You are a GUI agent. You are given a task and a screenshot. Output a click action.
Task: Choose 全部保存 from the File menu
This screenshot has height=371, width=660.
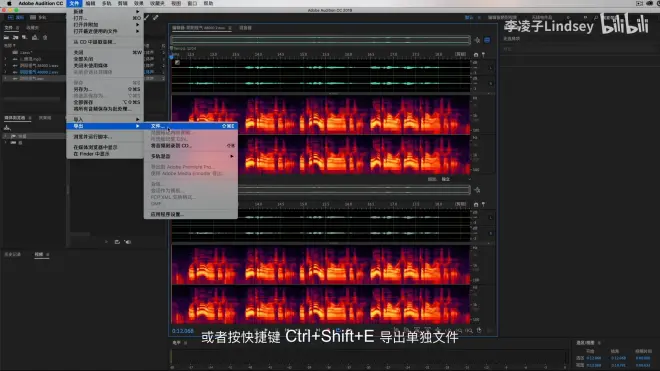(105, 102)
